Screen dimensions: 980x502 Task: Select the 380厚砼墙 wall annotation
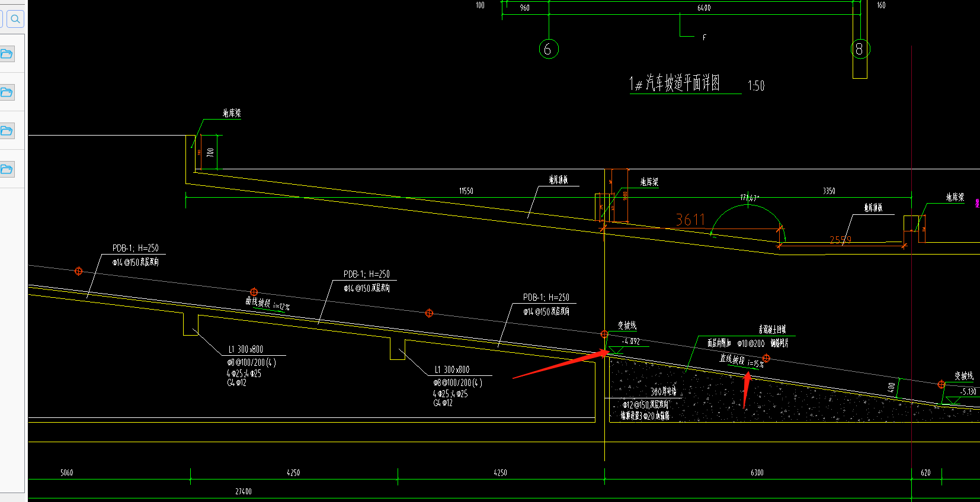(x=664, y=391)
